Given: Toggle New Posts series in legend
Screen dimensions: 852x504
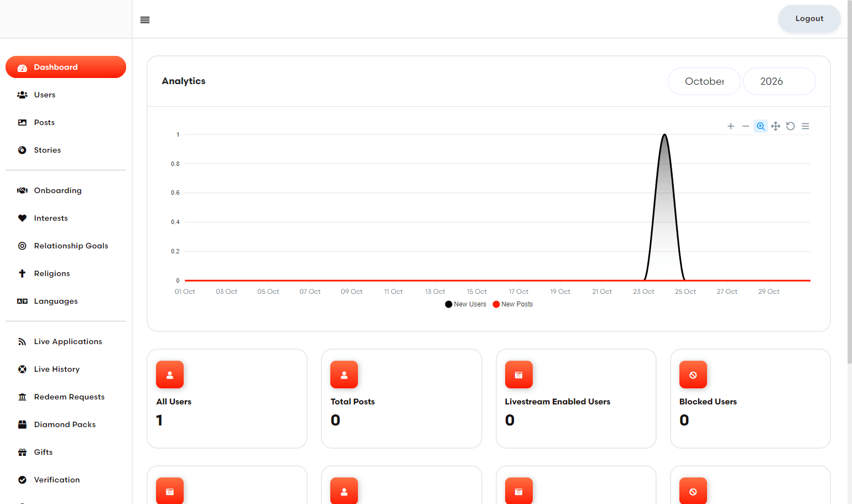Looking at the screenshot, I should coord(513,304).
